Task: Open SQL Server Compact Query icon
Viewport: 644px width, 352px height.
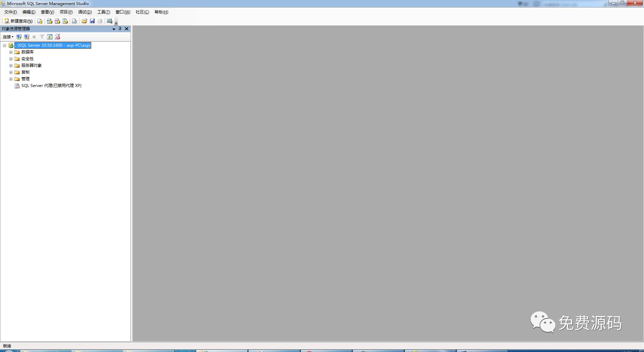Action: pyautogui.click(x=74, y=21)
